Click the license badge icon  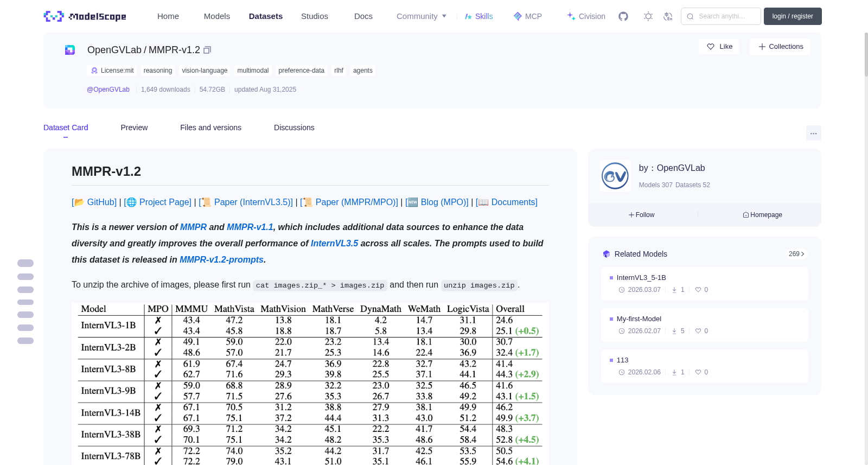[94, 71]
